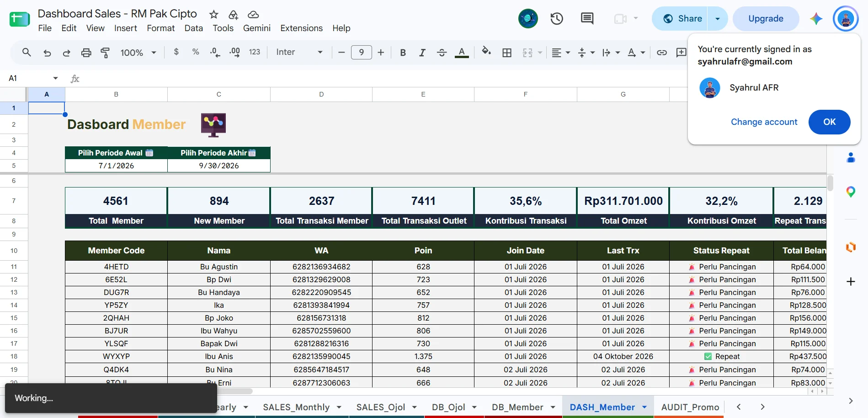
Task: Open Google Maps side panel icon
Action: pos(851,192)
